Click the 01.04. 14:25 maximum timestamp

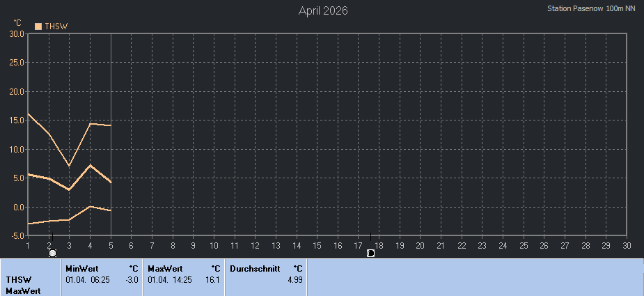point(169,279)
